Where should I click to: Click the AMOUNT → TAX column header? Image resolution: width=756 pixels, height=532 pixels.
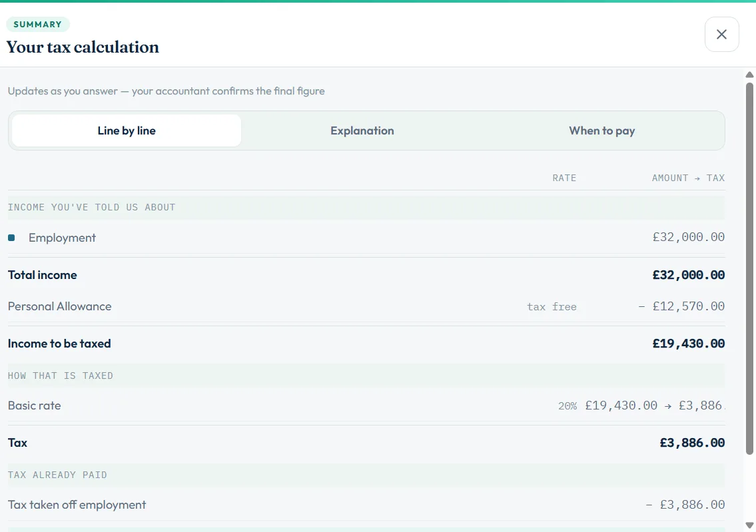pyautogui.click(x=689, y=178)
